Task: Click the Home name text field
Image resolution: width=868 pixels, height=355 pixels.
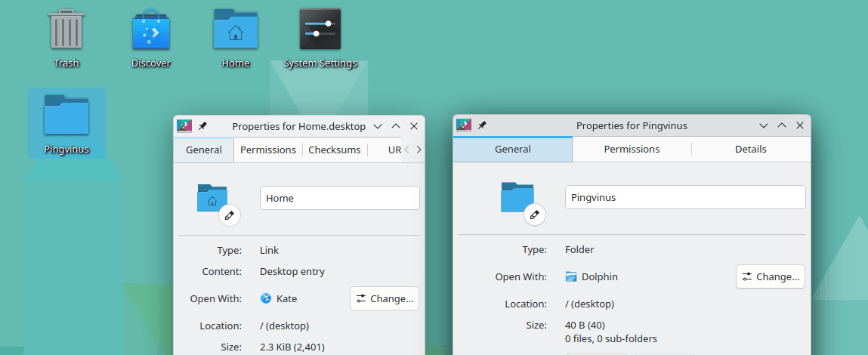Action: tap(339, 198)
